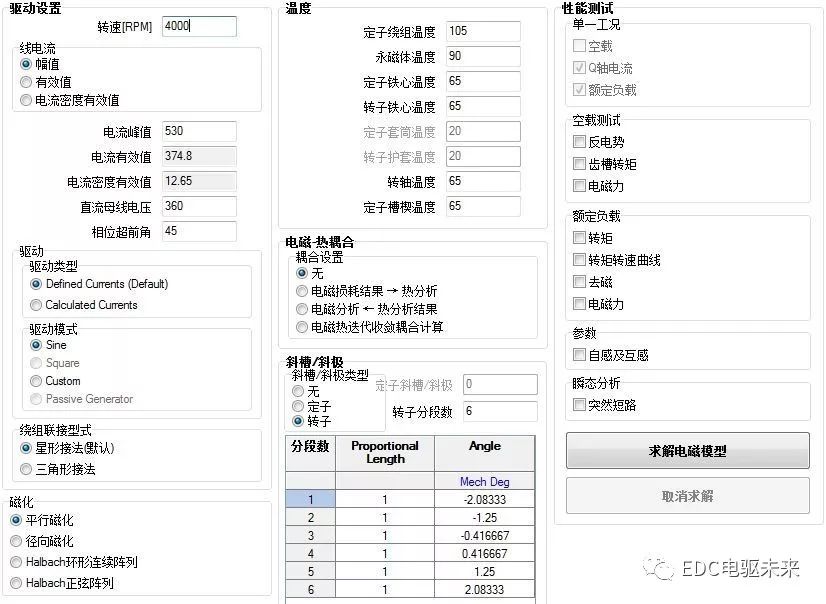Switch drive mode to Square
Viewport: 826px width, 604px height.
coord(36,364)
